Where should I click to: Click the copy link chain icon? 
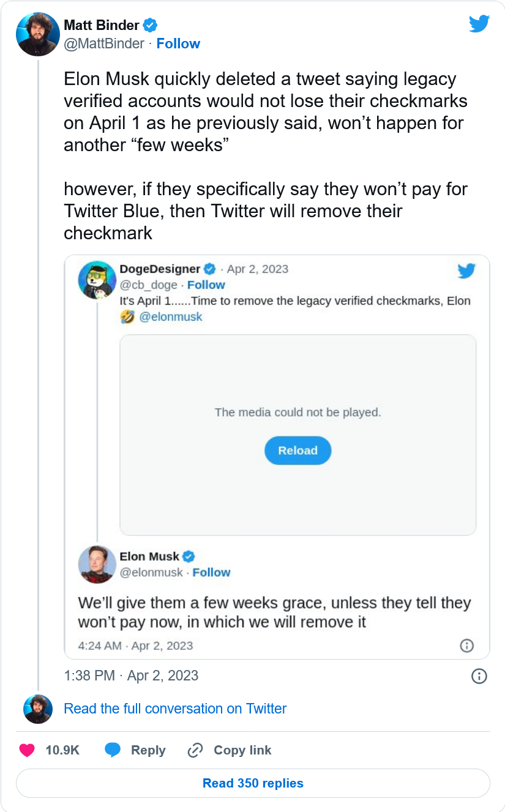(x=195, y=750)
